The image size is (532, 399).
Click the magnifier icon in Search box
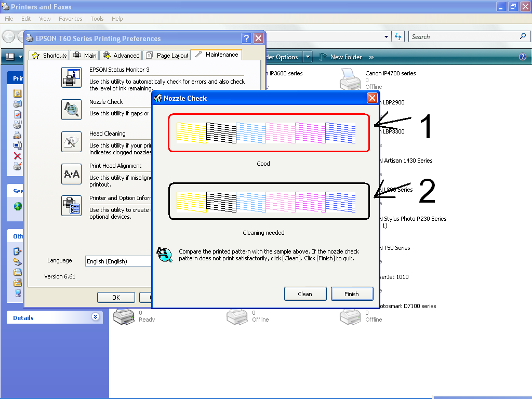click(x=523, y=36)
